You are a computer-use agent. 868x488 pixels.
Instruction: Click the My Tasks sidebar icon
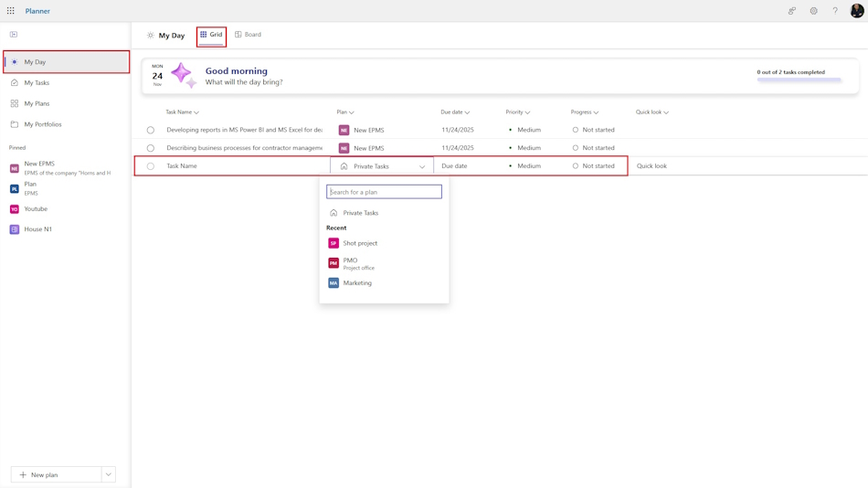(x=15, y=82)
